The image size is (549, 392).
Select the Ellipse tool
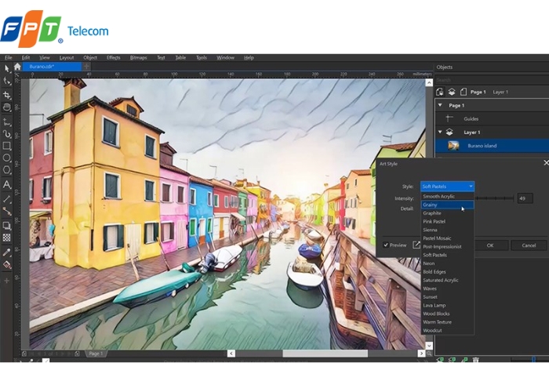point(6,158)
